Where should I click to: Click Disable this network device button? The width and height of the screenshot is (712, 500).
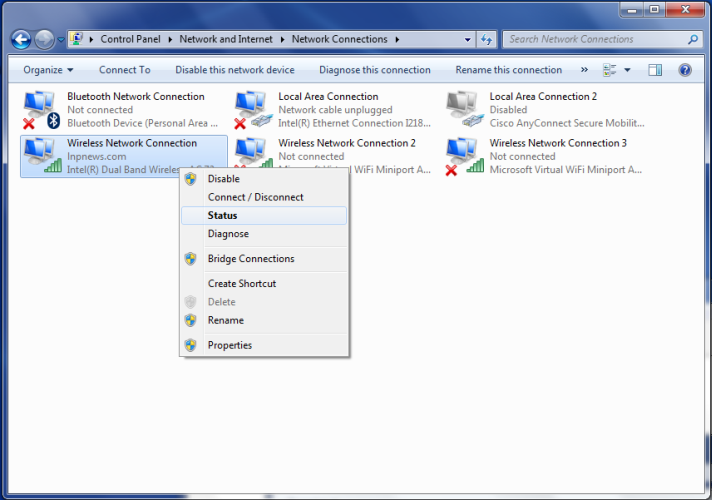pos(235,70)
